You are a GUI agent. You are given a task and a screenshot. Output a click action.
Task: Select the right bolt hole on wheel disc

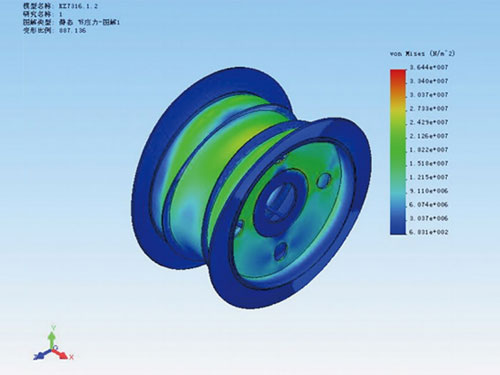tap(323, 181)
